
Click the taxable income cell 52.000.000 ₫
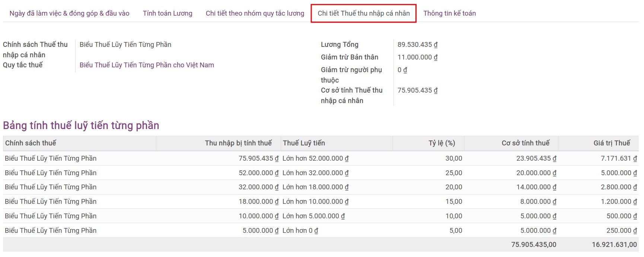tap(259, 173)
